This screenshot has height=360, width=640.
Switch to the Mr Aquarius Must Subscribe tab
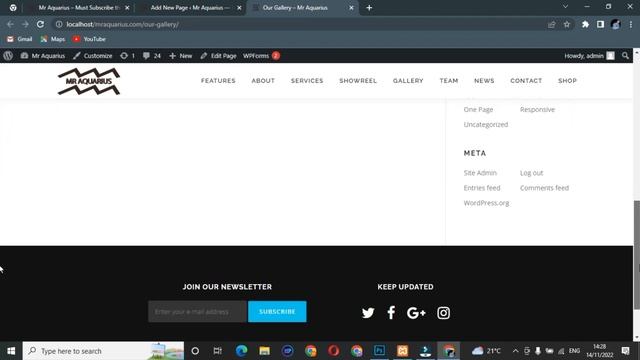(x=79, y=8)
